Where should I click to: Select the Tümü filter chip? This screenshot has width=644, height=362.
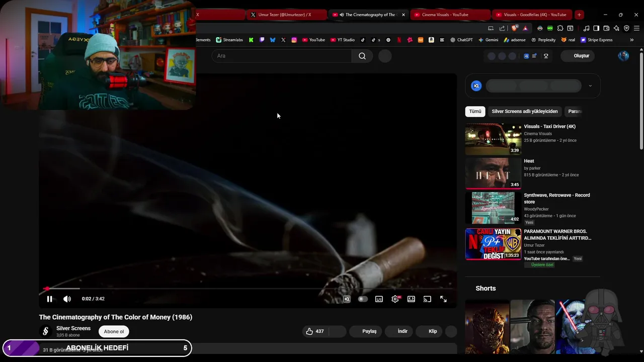(475, 111)
